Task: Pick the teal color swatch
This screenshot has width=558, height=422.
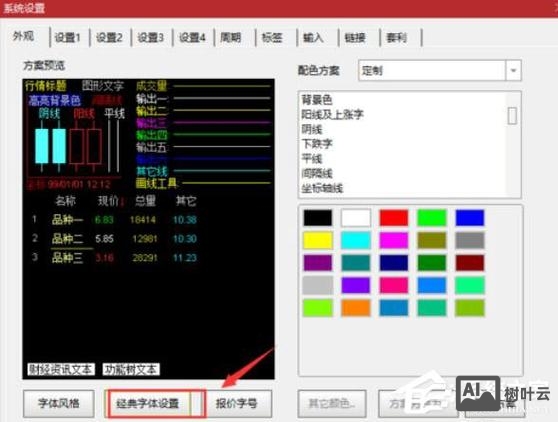Action: pyautogui.click(x=356, y=263)
